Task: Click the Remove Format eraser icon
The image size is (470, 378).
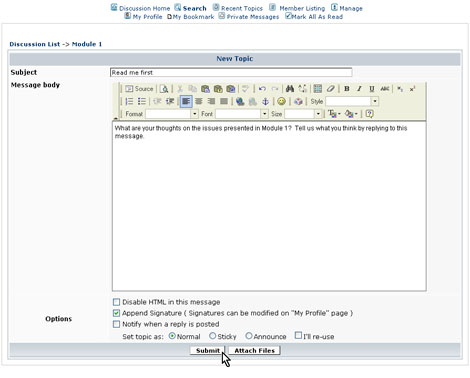Action: point(330,89)
